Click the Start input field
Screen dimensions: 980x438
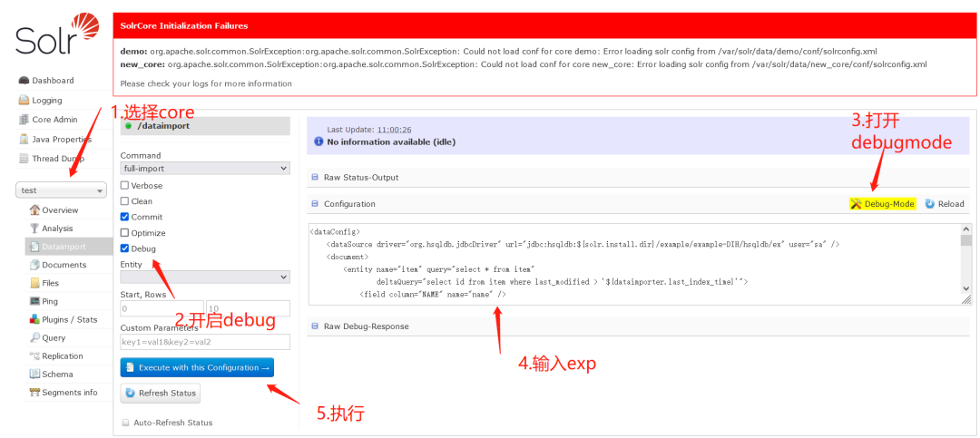[162, 308]
